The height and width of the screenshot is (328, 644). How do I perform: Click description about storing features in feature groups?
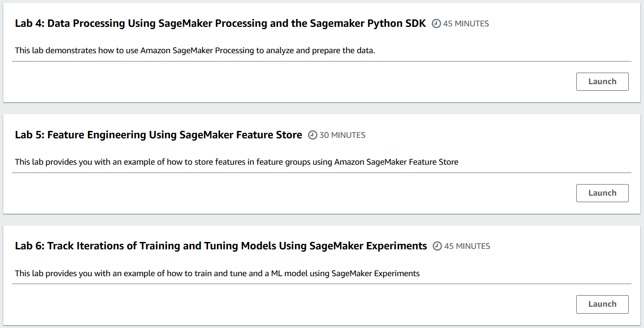tap(237, 162)
